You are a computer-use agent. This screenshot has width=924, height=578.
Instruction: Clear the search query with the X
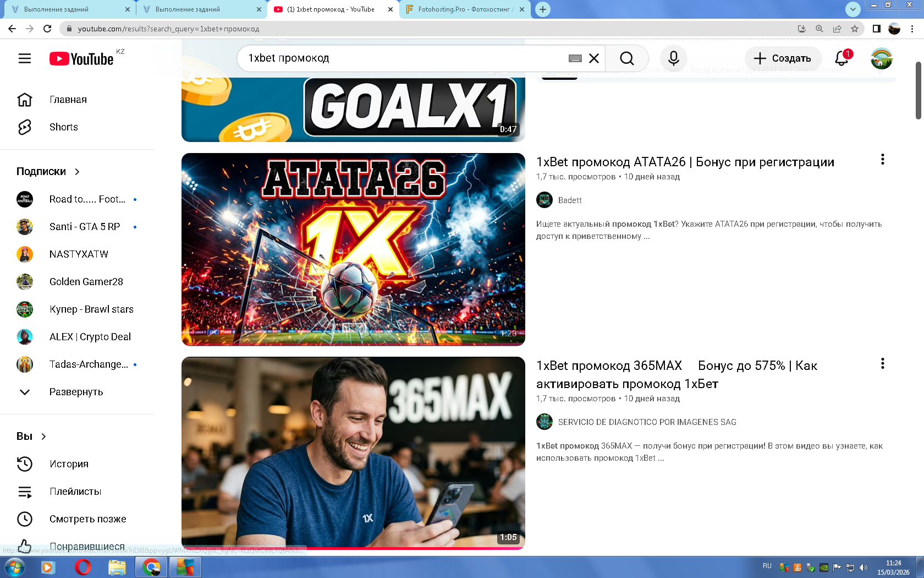pyautogui.click(x=594, y=58)
